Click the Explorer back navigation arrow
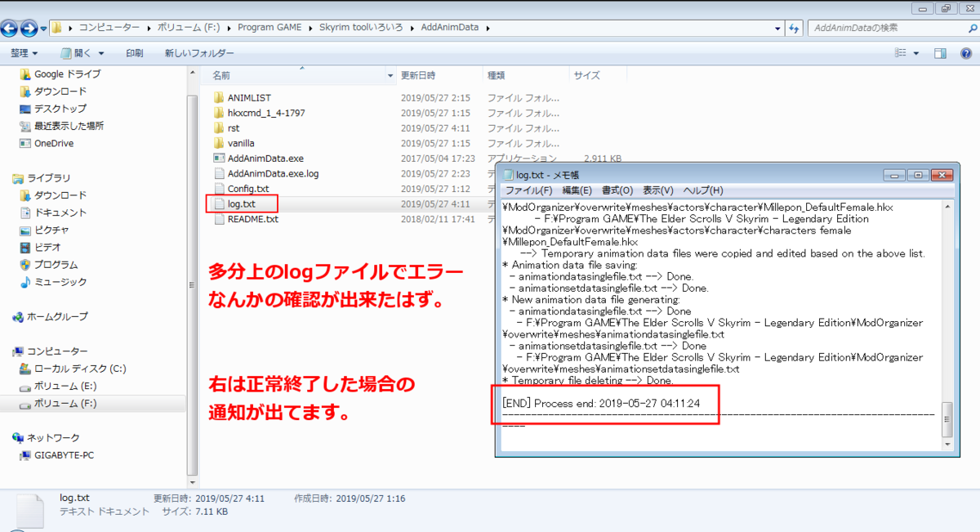Image resolution: width=980 pixels, height=532 pixels. coord(9,28)
